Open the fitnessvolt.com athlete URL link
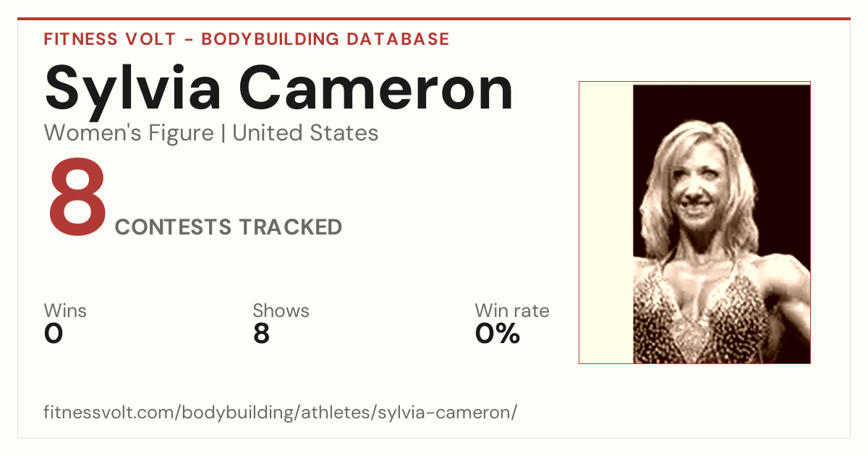 (x=281, y=413)
